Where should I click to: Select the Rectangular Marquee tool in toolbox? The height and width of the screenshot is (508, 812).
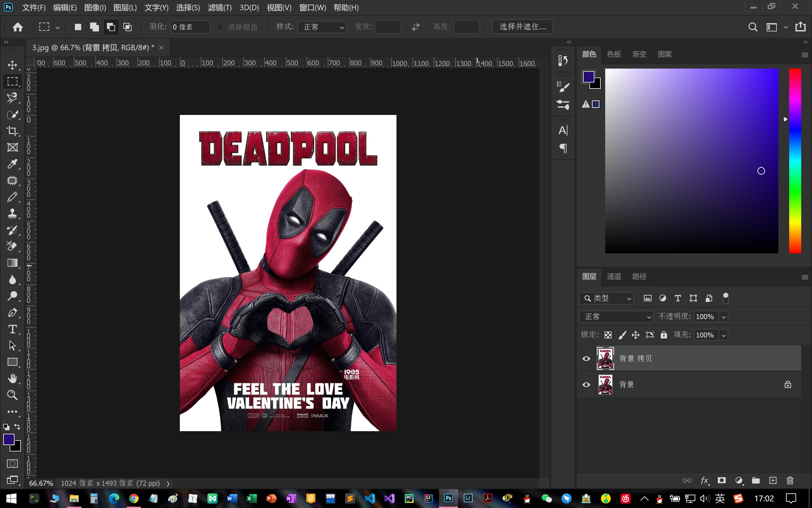tap(12, 81)
